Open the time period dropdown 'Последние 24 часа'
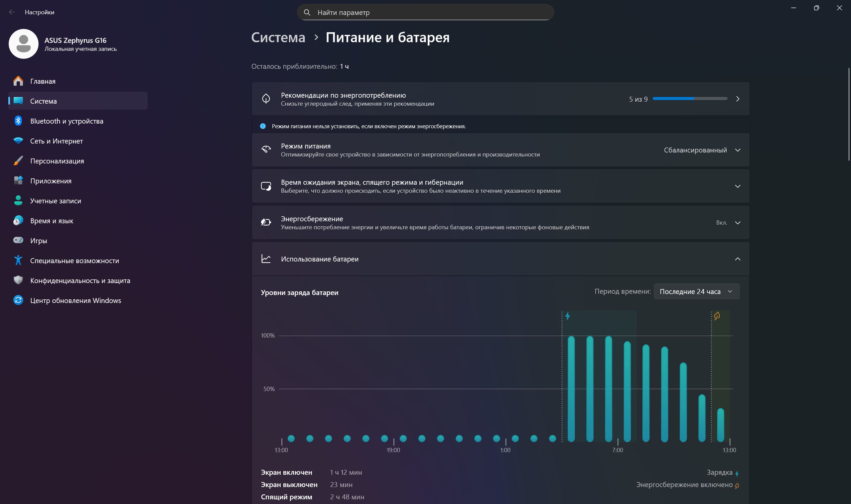Viewport: 851px width, 504px height. 696,291
